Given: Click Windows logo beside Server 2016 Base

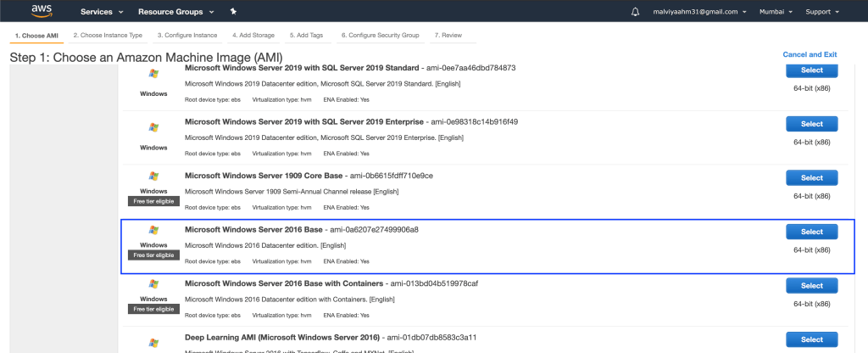Looking at the screenshot, I should (x=153, y=230).
